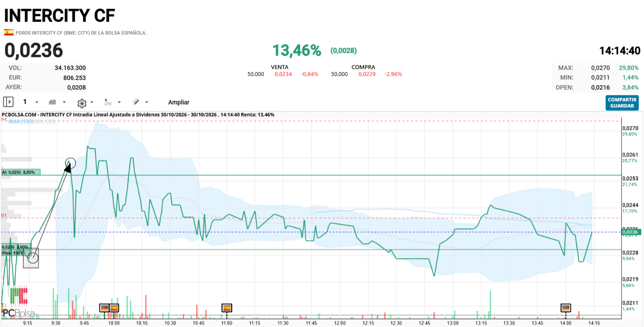644x327 pixels.
Task: Click the COMPRA price 0,0229
Action: point(367,74)
